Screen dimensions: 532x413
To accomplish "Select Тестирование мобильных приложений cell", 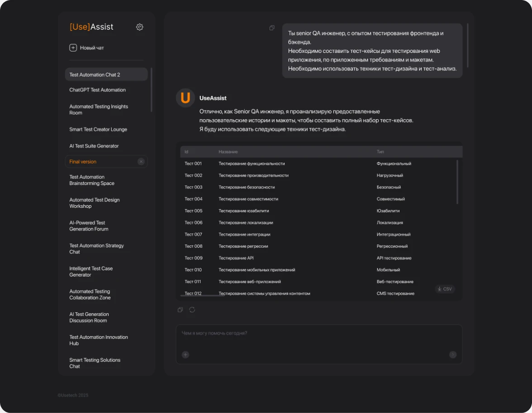I will coord(257,270).
